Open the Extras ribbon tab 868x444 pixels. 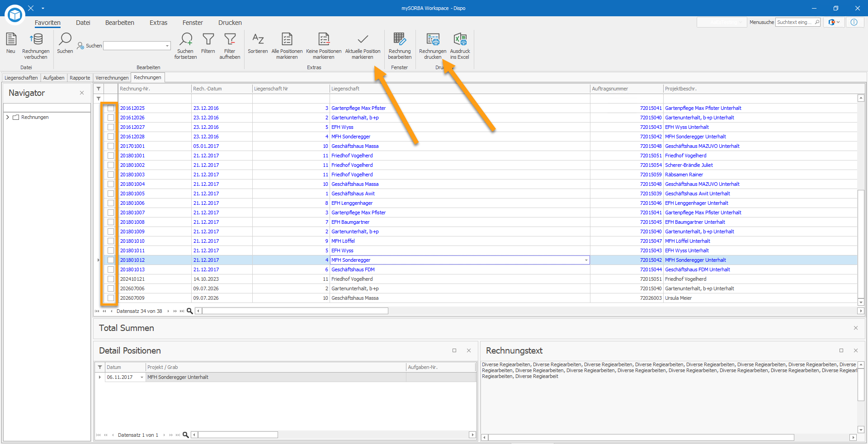[x=158, y=23]
